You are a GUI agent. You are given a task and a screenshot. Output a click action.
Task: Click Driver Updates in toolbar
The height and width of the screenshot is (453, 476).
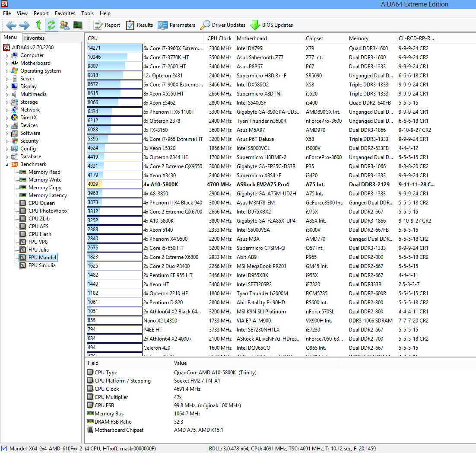tap(223, 25)
